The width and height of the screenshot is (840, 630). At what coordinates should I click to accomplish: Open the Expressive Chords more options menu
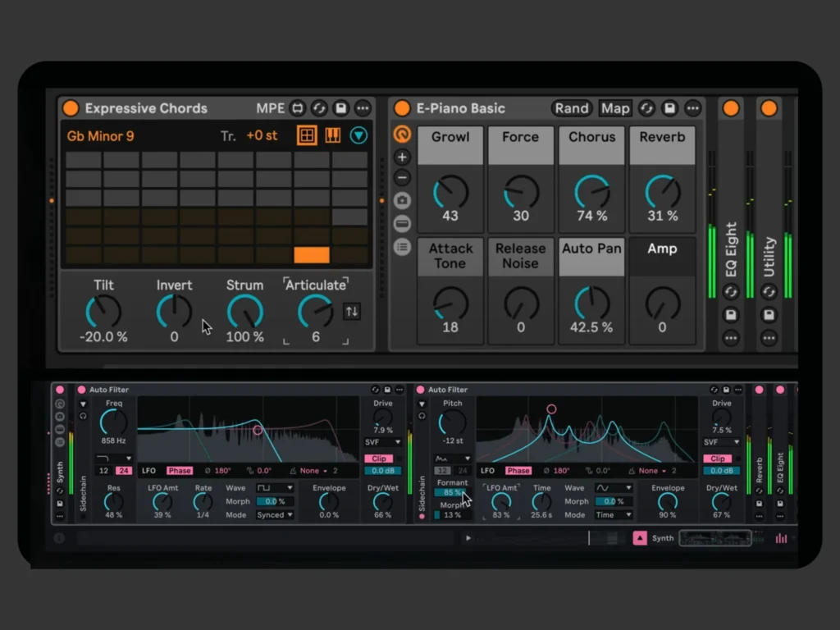point(363,108)
